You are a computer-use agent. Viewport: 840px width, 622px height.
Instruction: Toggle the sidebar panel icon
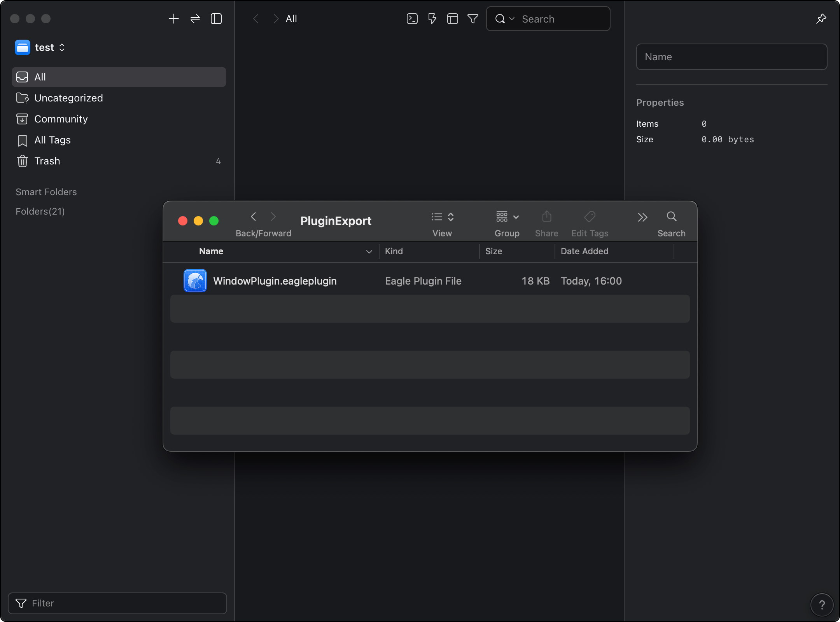point(216,19)
